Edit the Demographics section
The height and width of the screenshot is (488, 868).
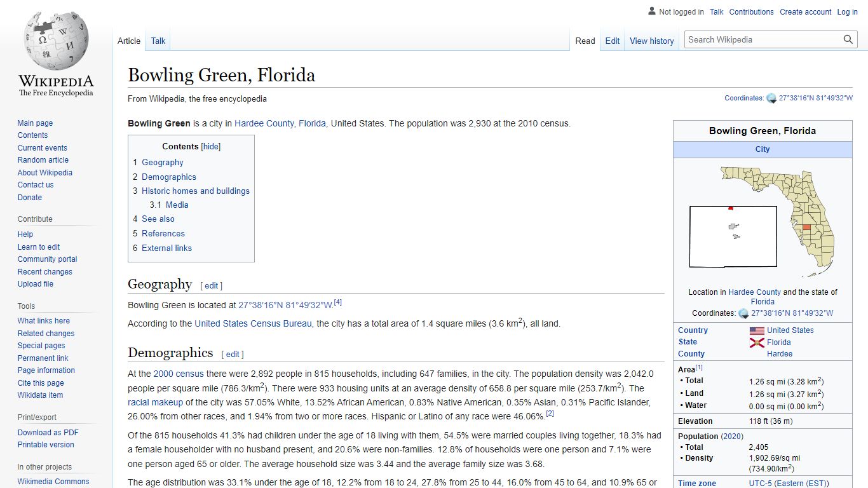click(233, 355)
